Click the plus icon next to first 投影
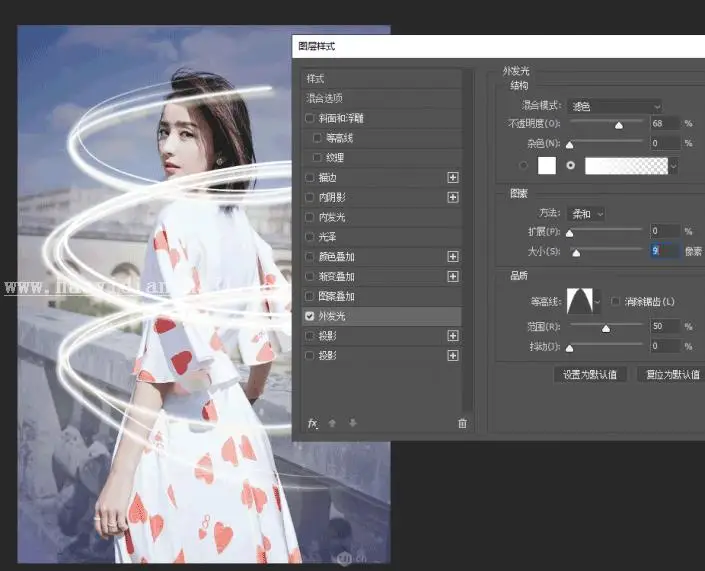This screenshot has width=705, height=571. (453, 336)
